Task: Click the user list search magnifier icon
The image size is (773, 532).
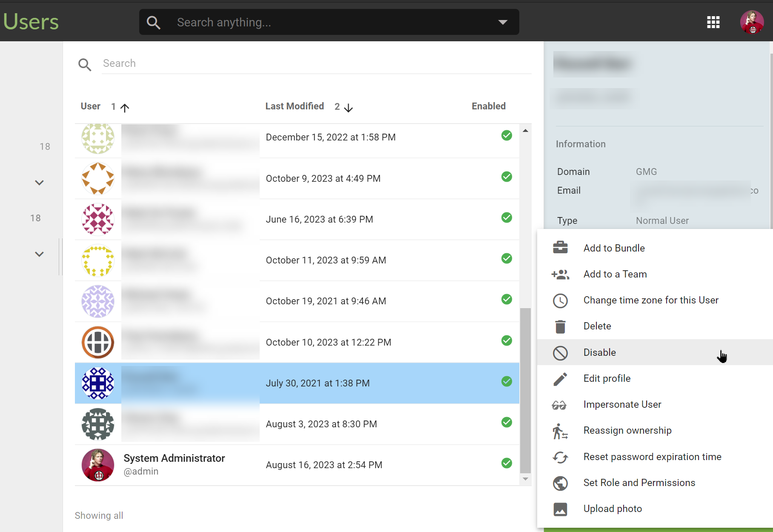Action: coord(85,65)
